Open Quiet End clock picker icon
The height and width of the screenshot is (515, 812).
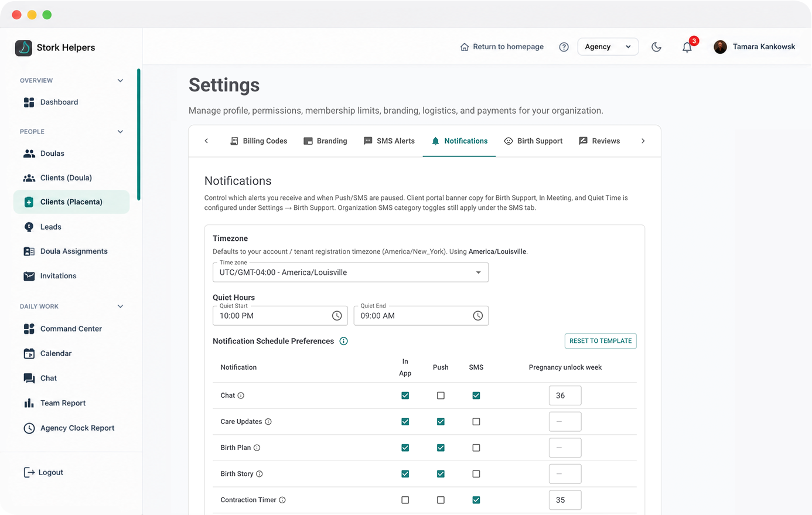pos(478,316)
